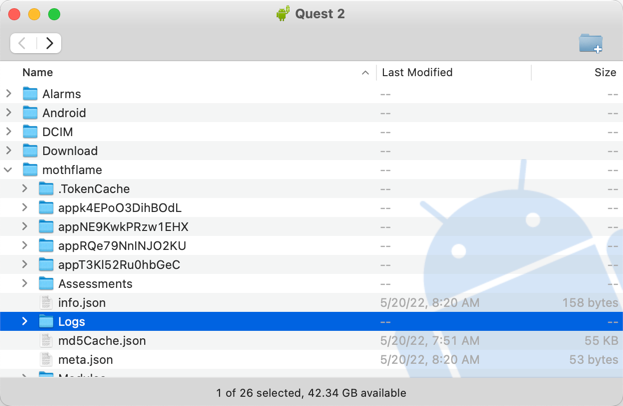
Task: Expand the Android folder
Action: point(8,113)
